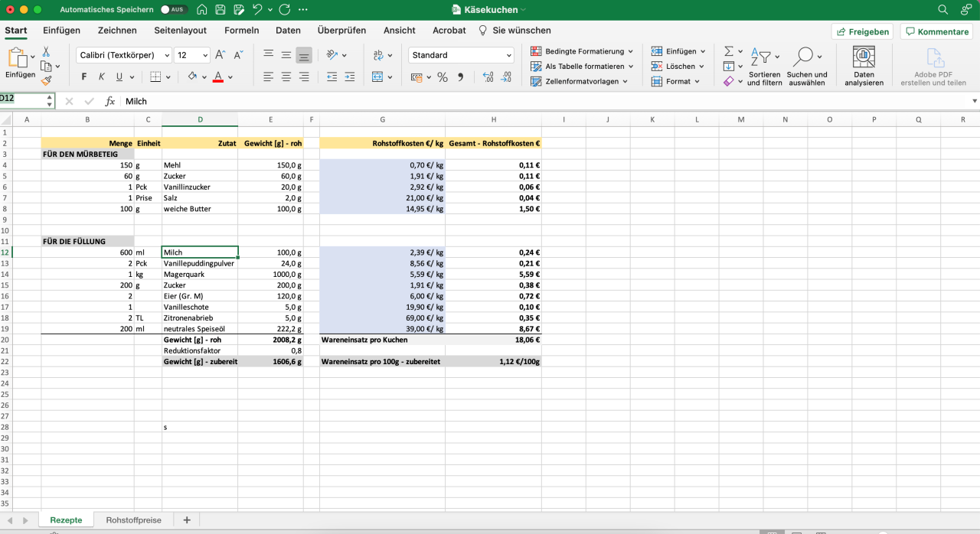Viewport: 980px width, 534px height.
Task: Click the formula bar confirm checkmark
Action: point(89,101)
